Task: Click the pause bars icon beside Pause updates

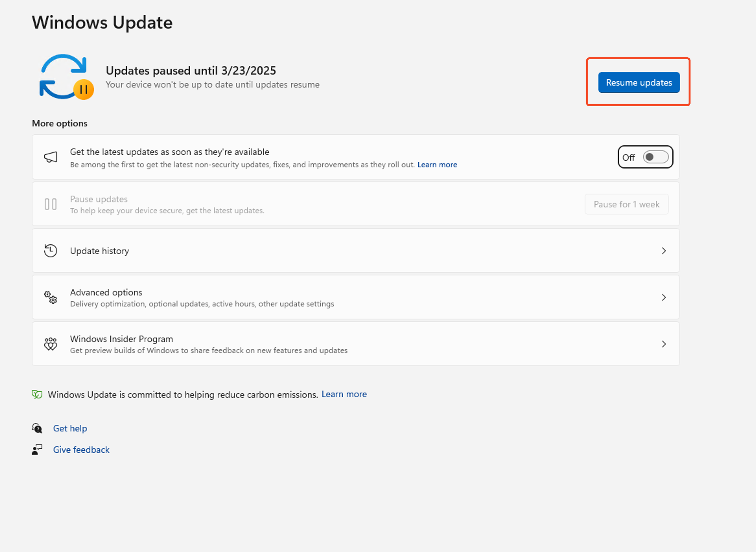Action: 51,204
